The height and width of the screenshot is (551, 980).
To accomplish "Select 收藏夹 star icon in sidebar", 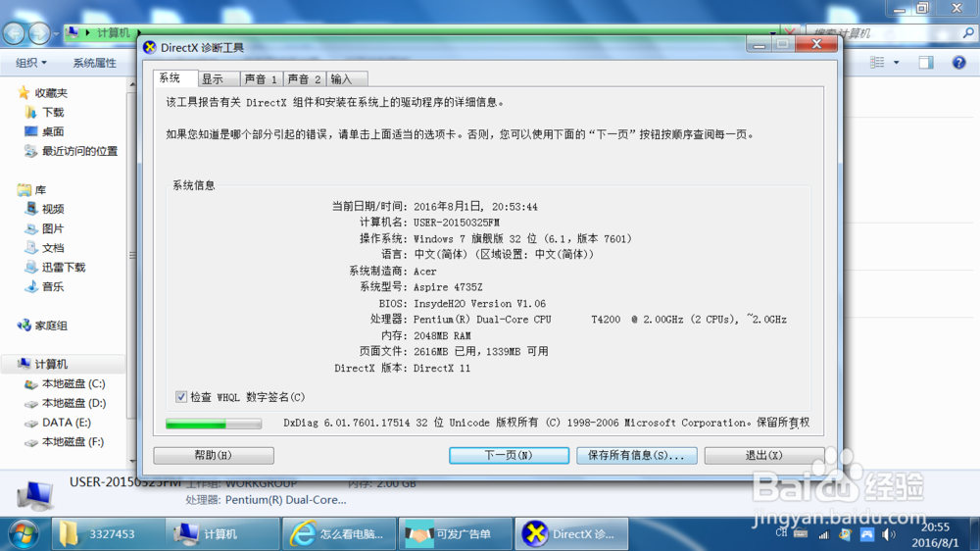I will click(24, 92).
